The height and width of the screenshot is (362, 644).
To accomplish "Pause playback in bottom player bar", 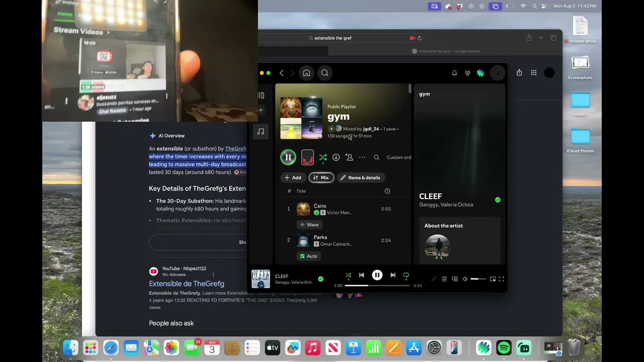I will point(377,276).
